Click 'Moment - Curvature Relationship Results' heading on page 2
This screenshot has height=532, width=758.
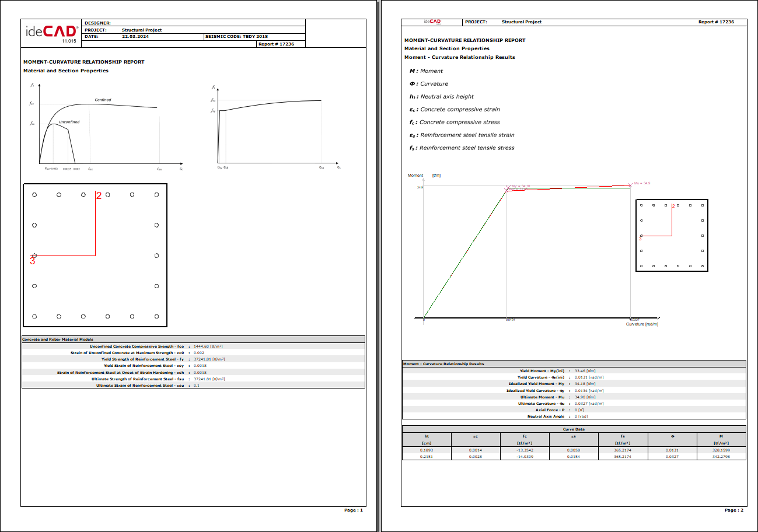point(460,57)
